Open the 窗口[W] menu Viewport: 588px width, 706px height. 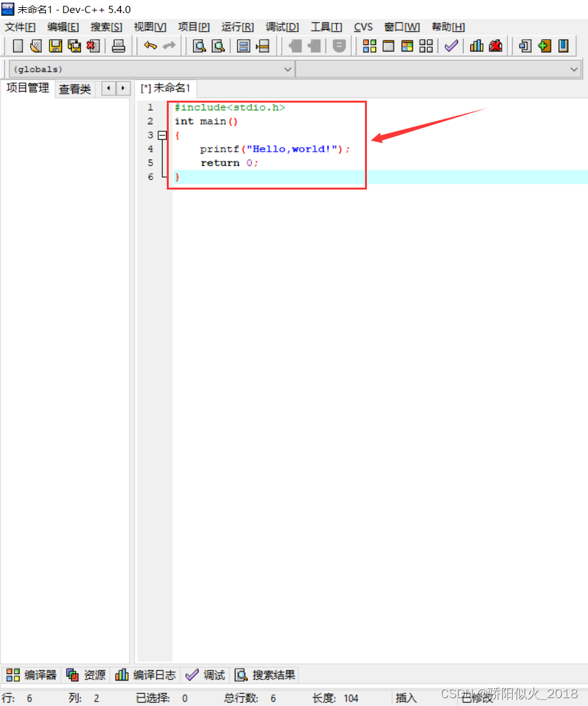[x=402, y=27]
